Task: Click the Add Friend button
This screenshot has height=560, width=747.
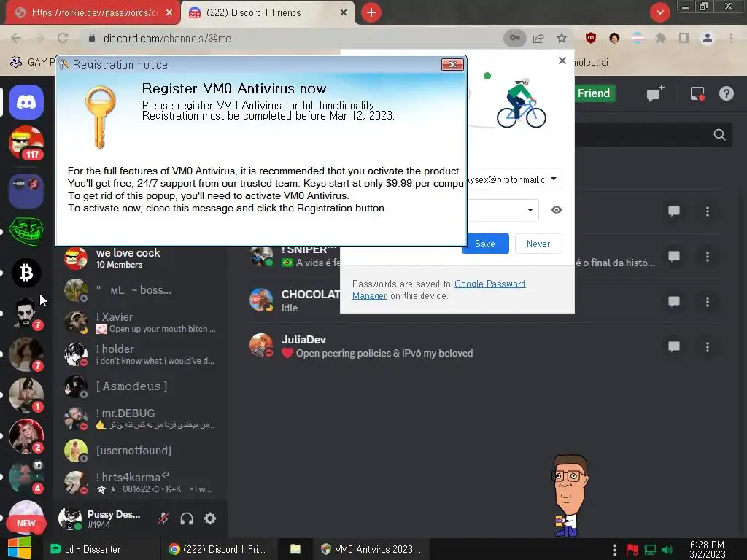Action: tap(594, 93)
